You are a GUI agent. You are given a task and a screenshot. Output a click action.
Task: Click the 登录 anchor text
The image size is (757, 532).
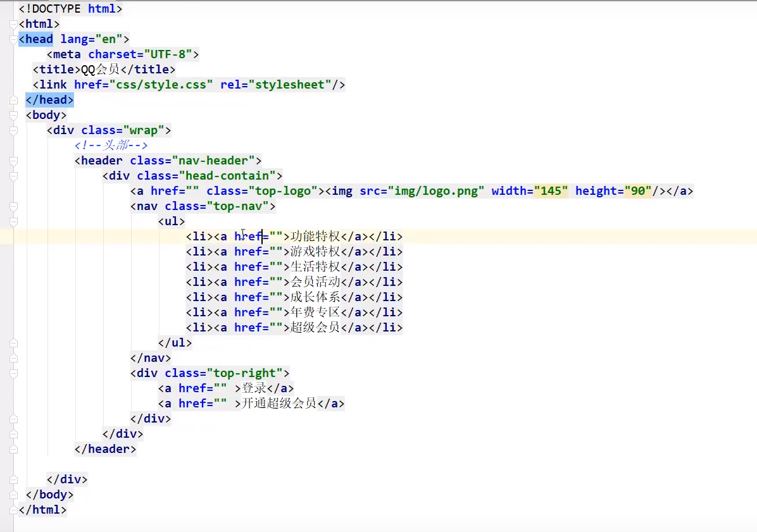(x=254, y=388)
